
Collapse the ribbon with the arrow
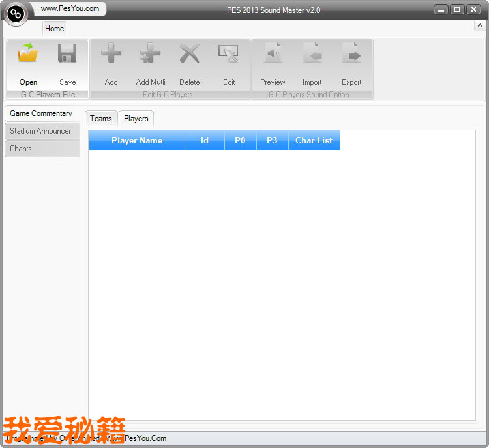(479, 27)
